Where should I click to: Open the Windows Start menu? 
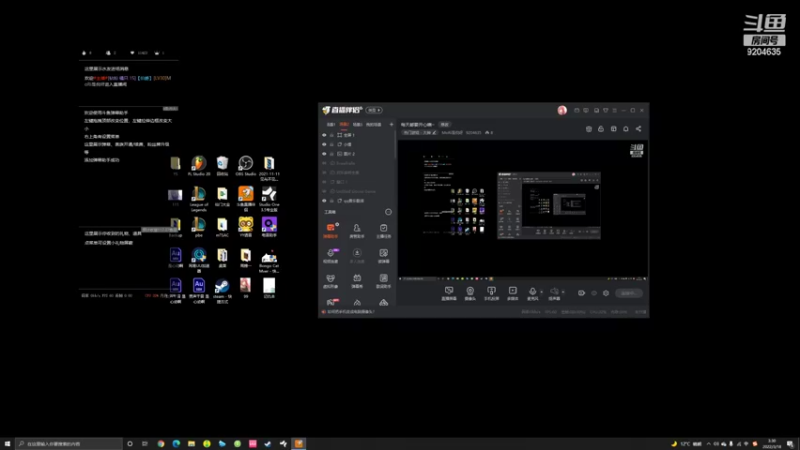7,444
